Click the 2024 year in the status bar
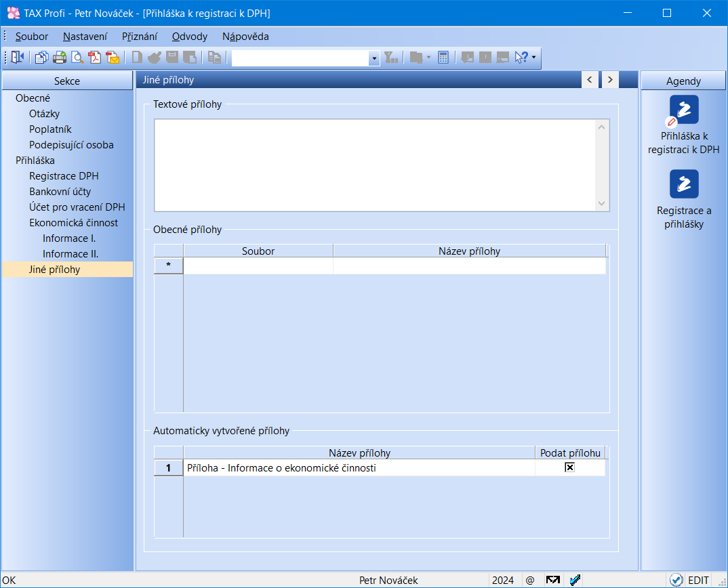Viewport: 728px width, 588px height. point(503,580)
